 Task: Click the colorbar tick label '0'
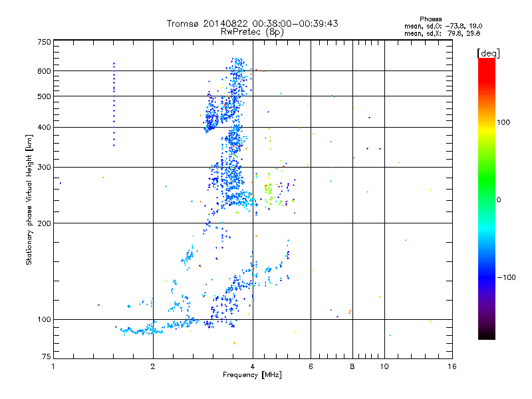click(x=499, y=200)
